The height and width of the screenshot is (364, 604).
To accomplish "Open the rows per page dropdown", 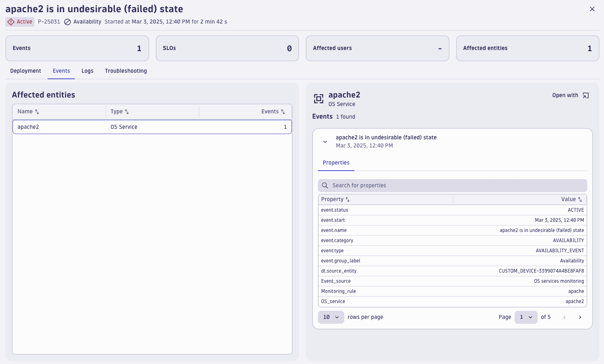I will 331,317.
